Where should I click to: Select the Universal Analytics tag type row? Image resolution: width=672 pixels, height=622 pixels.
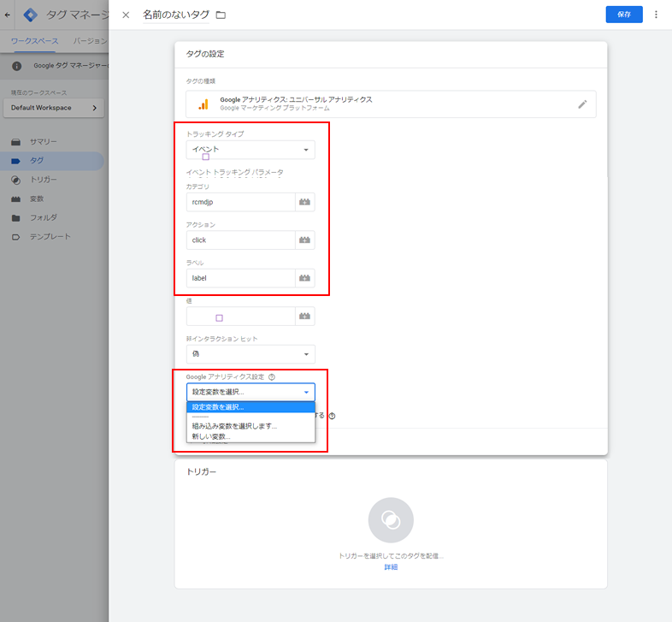click(x=391, y=104)
